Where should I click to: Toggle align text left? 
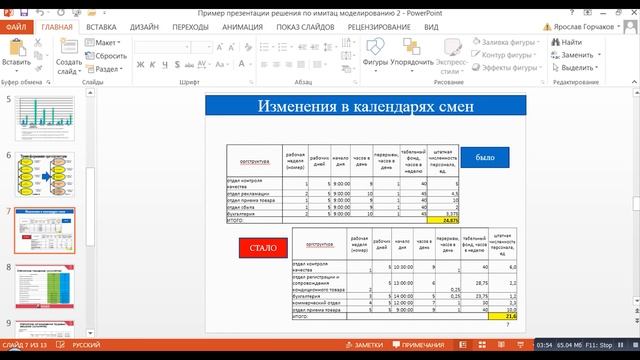(x=264, y=64)
